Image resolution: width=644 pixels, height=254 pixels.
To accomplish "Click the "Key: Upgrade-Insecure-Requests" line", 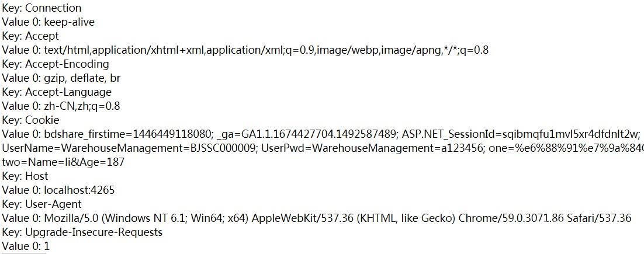I will pyautogui.click(x=82, y=232).
